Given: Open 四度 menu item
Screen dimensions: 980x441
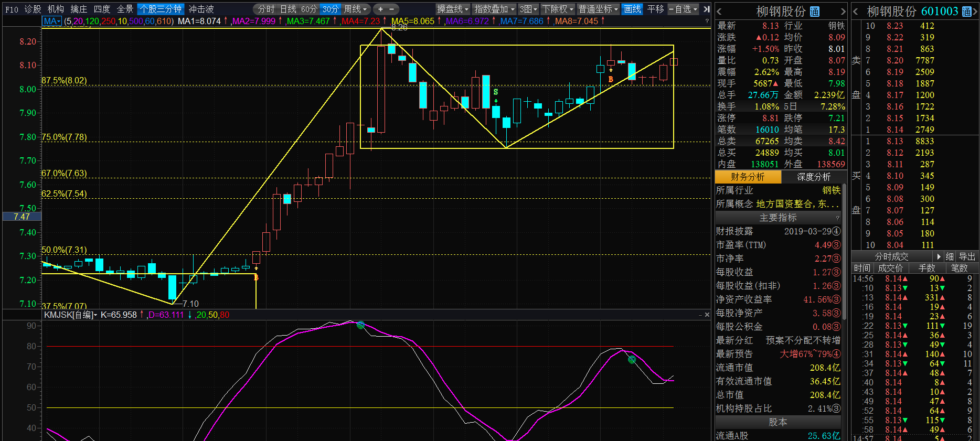Looking at the screenshot, I should point(102,9).
